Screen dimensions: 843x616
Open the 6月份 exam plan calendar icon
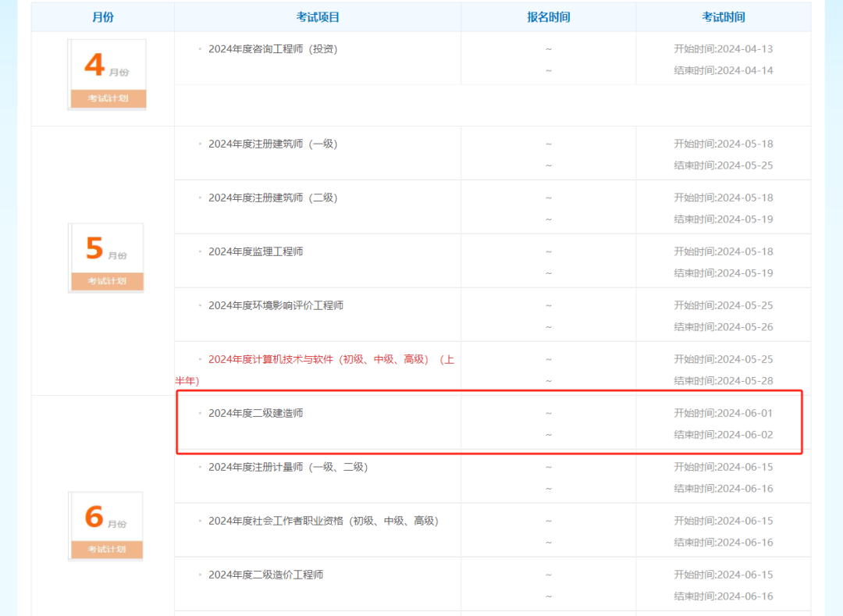click(106, 526)
